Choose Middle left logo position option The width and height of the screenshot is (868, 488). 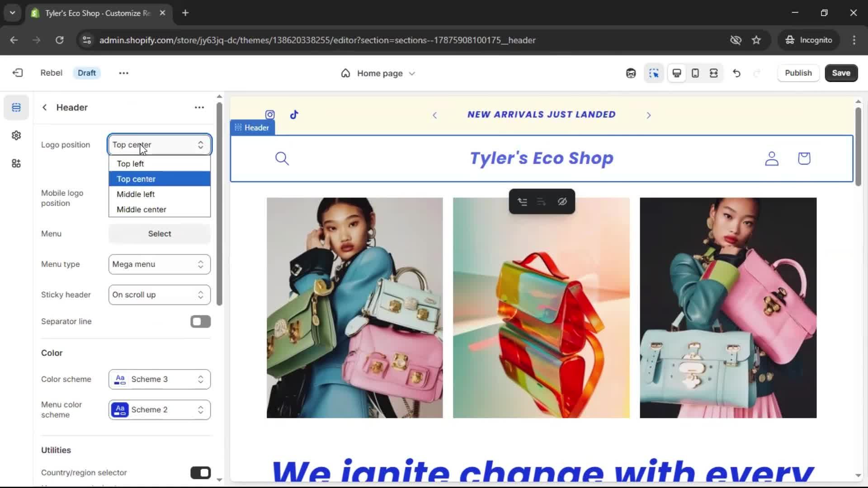tap(136, 194)
